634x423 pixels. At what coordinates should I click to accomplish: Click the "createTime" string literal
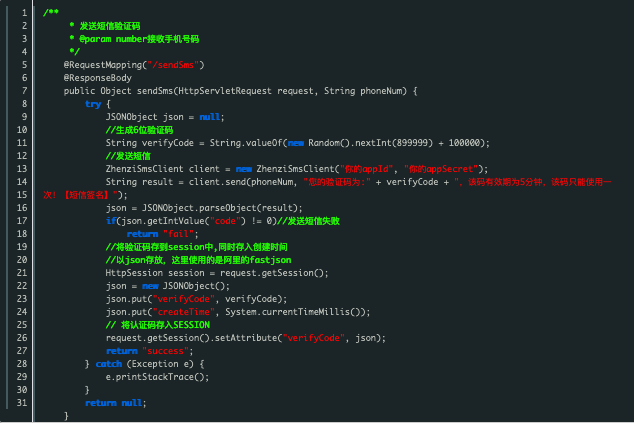(182, 311)
